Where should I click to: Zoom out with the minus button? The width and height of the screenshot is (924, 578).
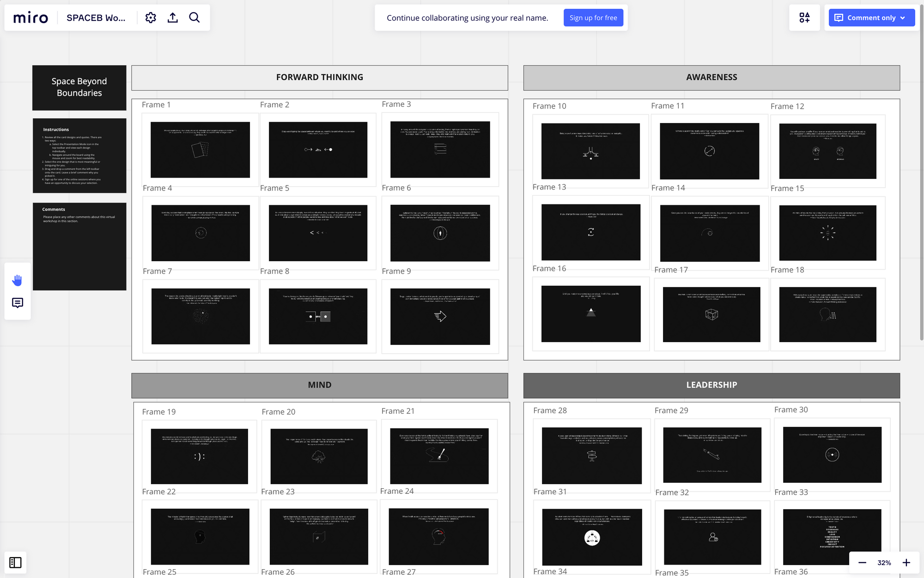tap(862, 563)
